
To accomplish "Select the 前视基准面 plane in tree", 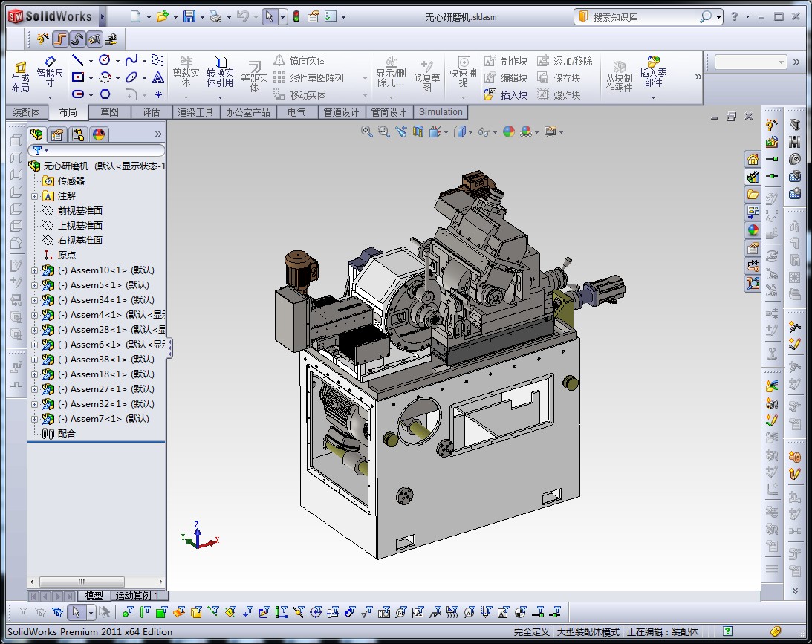I will point(80,211).
